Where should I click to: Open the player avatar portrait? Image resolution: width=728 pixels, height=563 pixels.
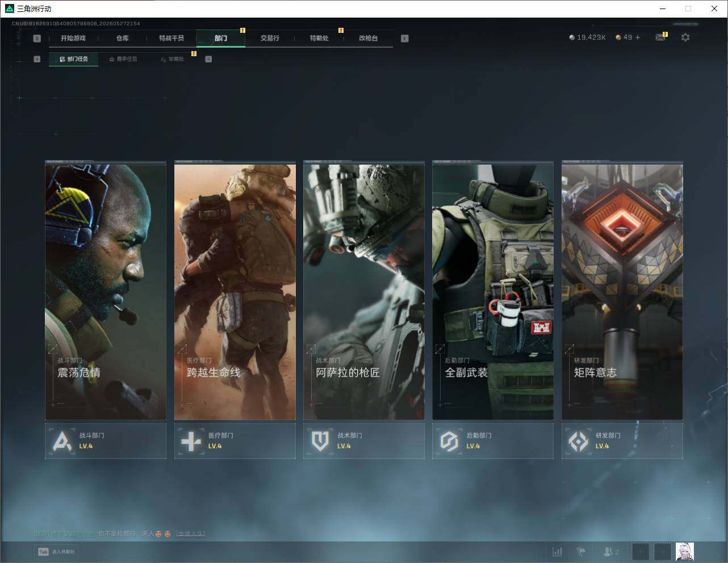[x=685, y=552]
